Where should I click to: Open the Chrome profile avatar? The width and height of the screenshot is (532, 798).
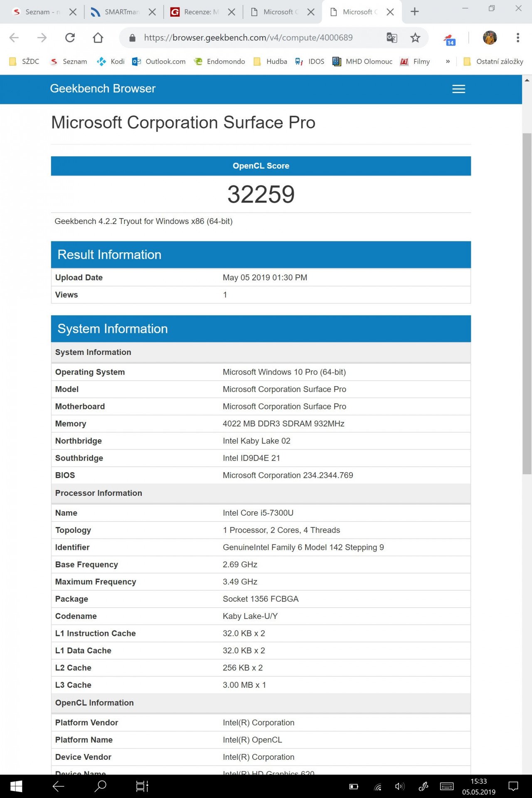pos(490,37)
